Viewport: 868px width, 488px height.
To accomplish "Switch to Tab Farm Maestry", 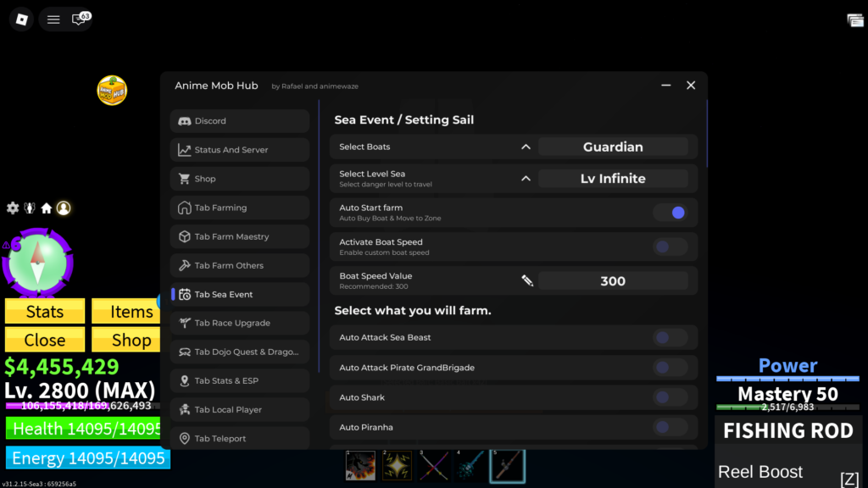I will 240,236.
